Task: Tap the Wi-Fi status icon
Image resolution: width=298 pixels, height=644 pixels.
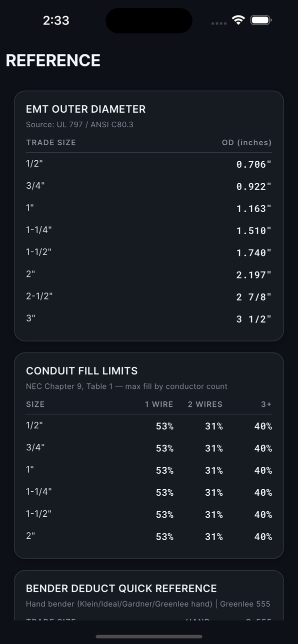Action: [x=238, y=20]
